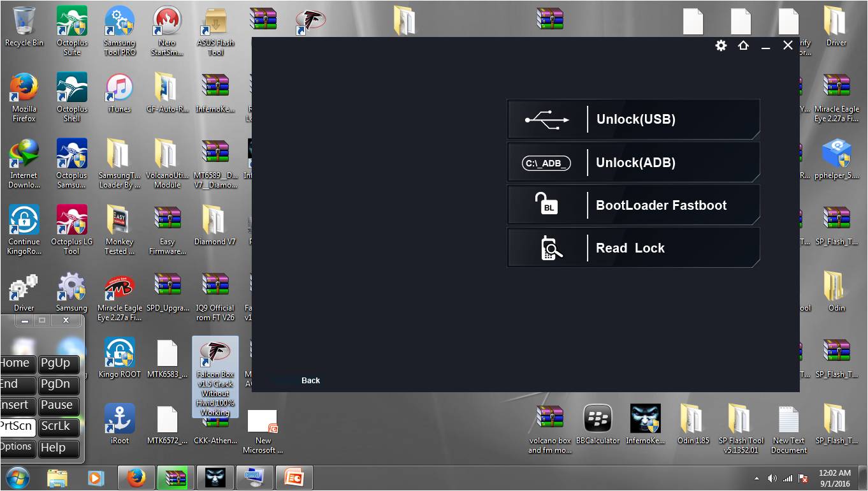Open New Microsoft PowerPoint file icon
Image resolution: width=868 pixels, height=491 pixels.
coord(263,431)
